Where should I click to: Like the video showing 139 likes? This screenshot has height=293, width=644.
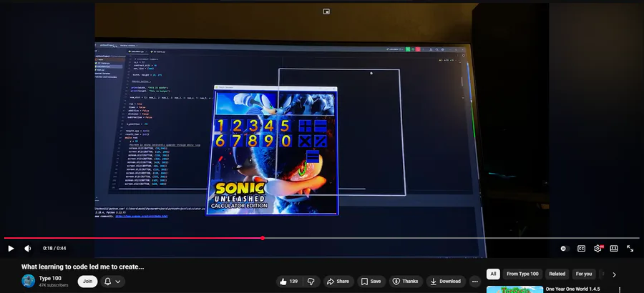click(290, 281)
